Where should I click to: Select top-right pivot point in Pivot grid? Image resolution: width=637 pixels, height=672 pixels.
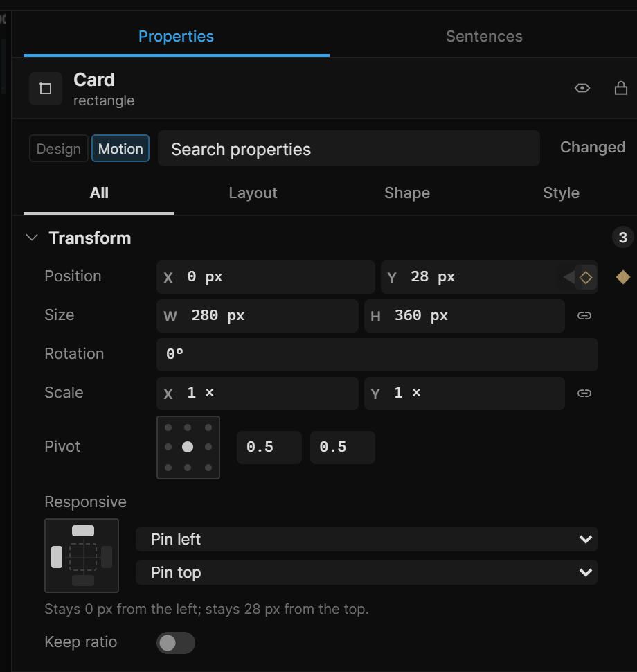(208, 427)
